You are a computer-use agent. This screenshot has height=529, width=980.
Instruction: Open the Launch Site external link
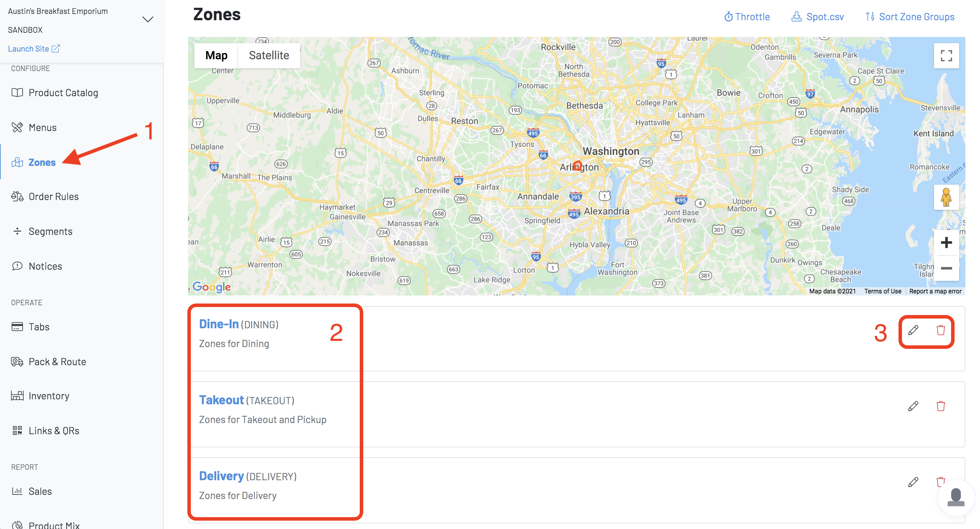pyautogui.click(x=33, y=49)
